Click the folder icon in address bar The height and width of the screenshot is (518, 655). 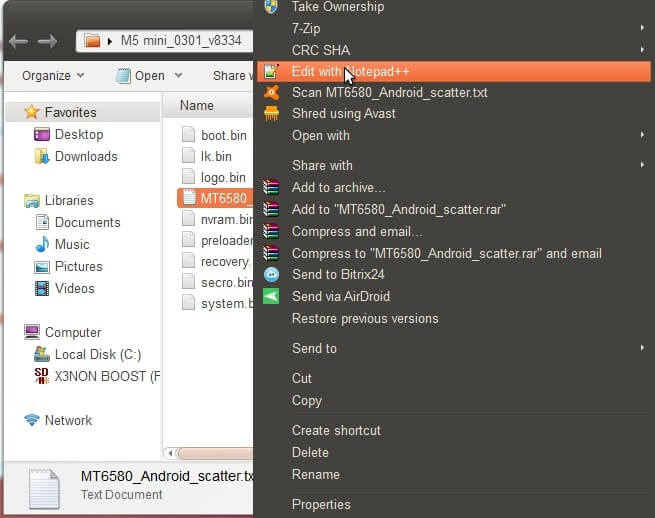click(x=92, y=41)
